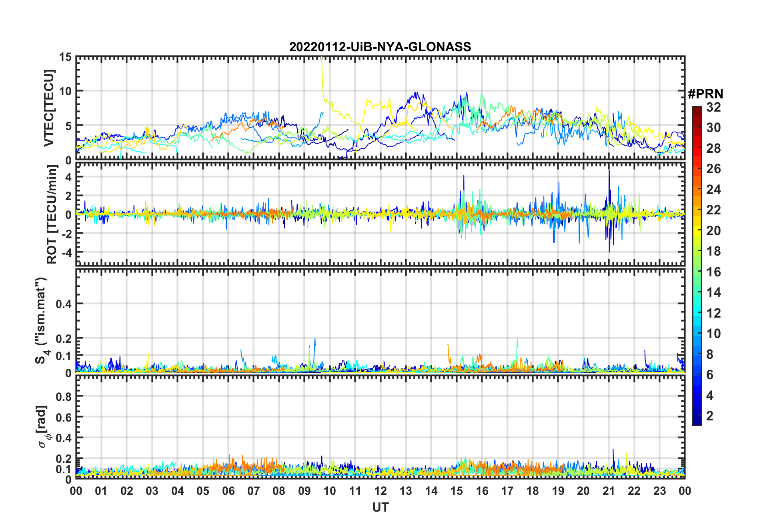
Task: Click the dark blue bottom of the PRN colorbar
Action: click(697, 421)
